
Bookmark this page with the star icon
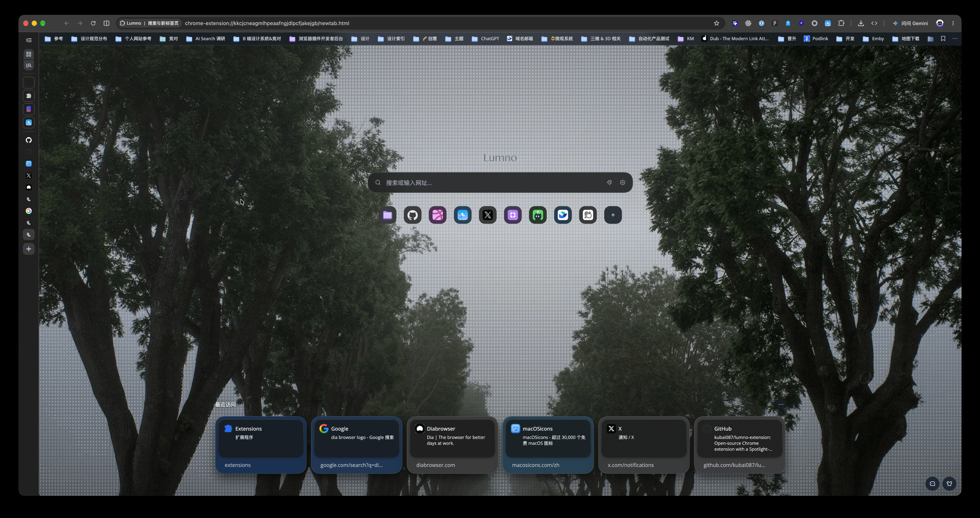point(716,23)
